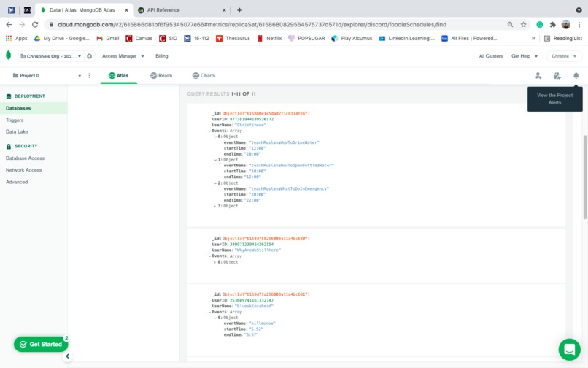Switch to the Charts tab
588x368 pixels.
204,75
